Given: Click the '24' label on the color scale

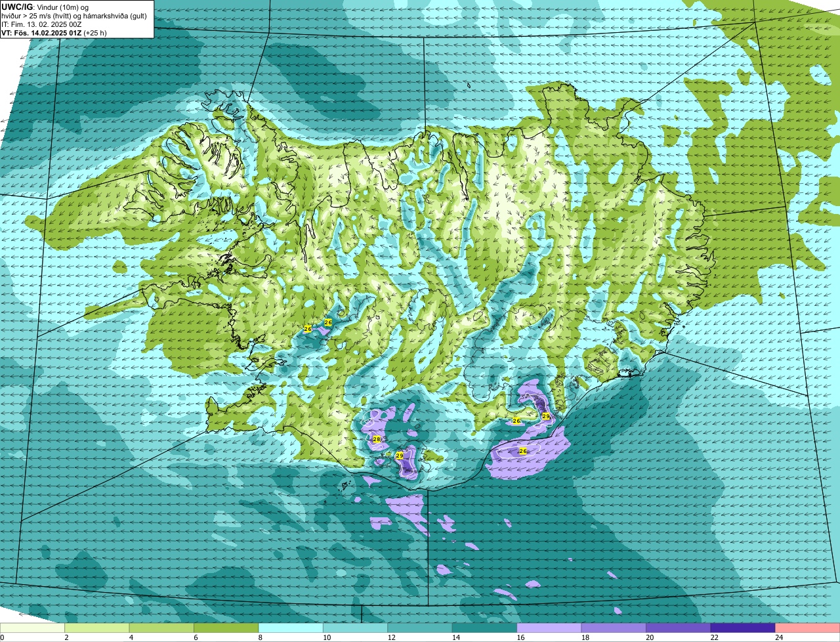Looking at the screenshot, I should [x=778, y=637].
